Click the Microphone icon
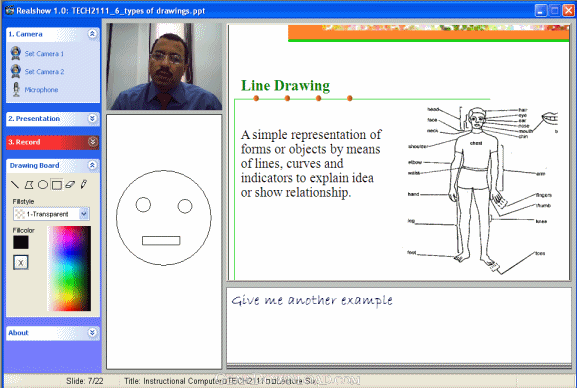The width and height of the screenshot is (577, 388). click(16, 89)
